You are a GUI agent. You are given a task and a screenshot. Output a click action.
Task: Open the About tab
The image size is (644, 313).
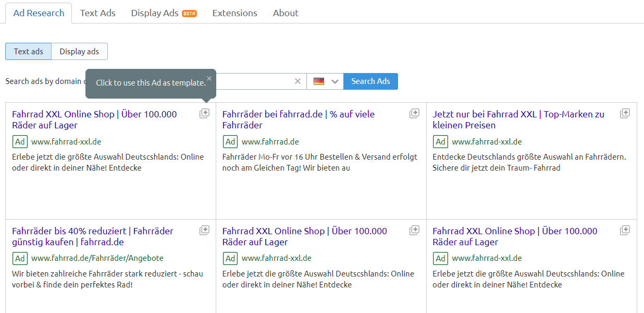click(x=286, y=13)
